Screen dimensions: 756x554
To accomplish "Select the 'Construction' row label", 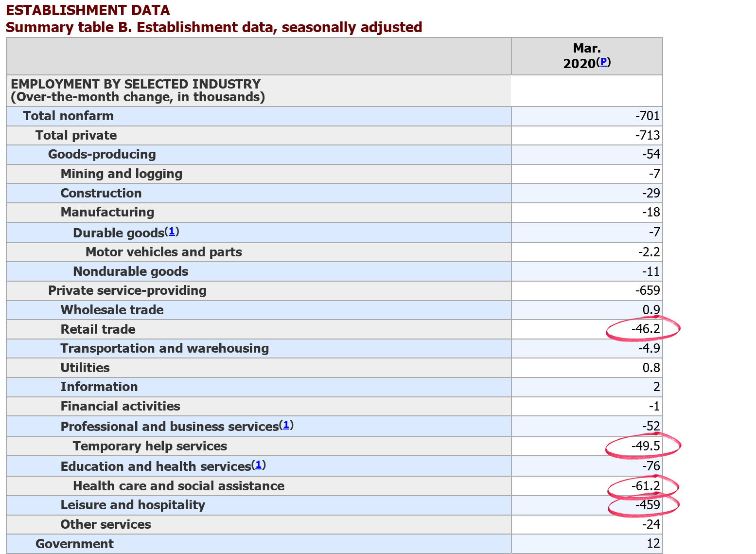I will [101, 193].
